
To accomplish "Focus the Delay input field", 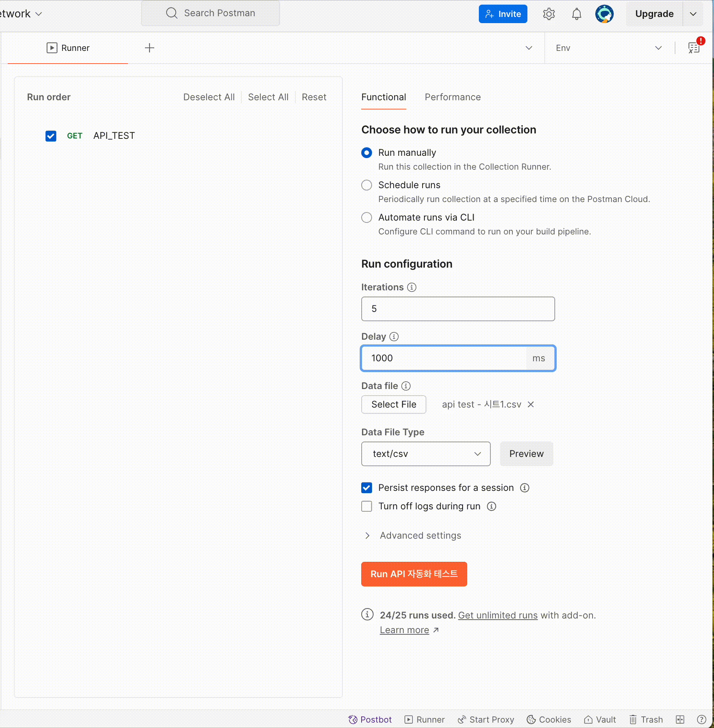I will point(458,358).
